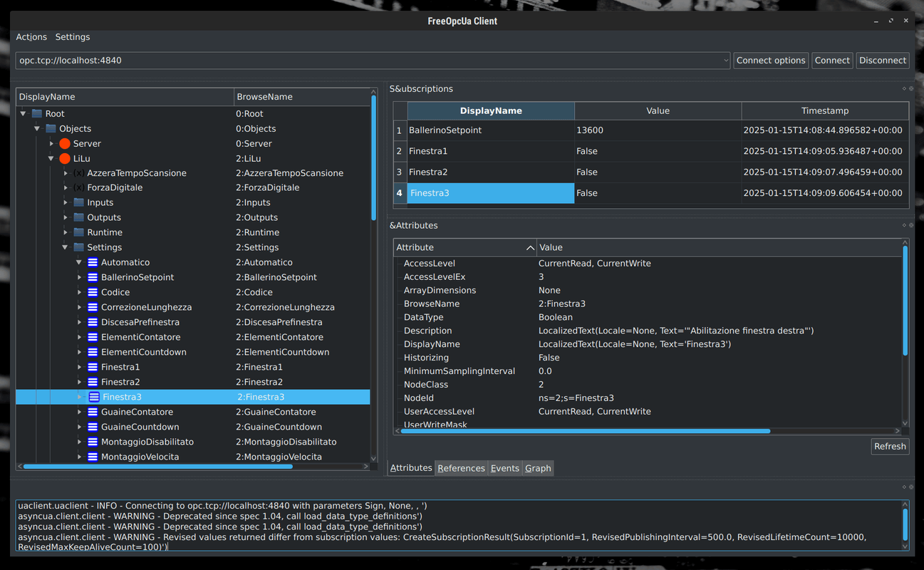Click the Connect options button
Viewport: 924px width, 570px height.
(x=771, y=61)
